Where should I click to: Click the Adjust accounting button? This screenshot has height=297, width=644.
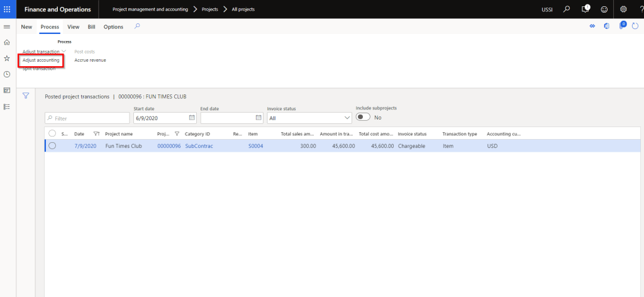41,60
